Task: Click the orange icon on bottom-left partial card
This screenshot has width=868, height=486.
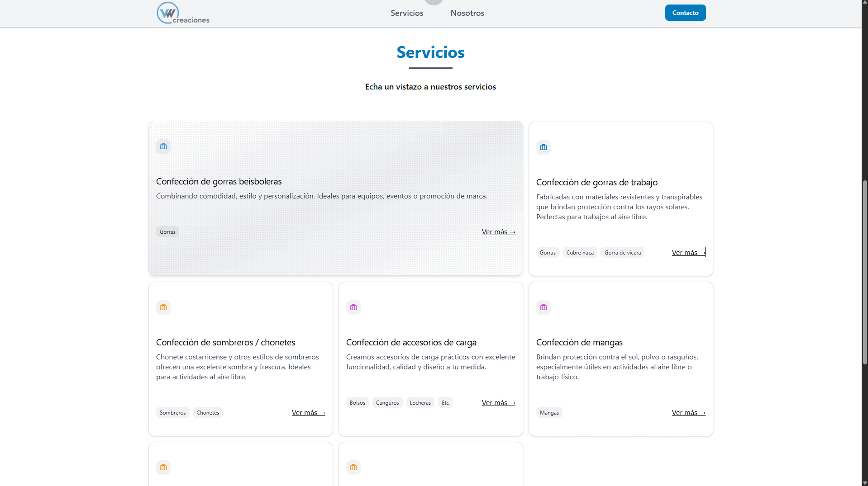Action: 163,467
